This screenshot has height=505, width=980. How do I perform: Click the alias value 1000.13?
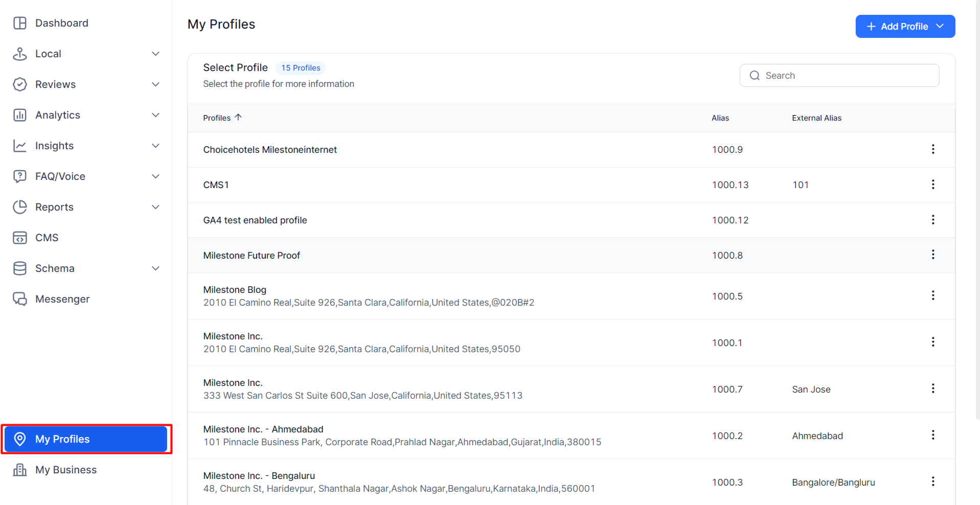click(730, 185)
